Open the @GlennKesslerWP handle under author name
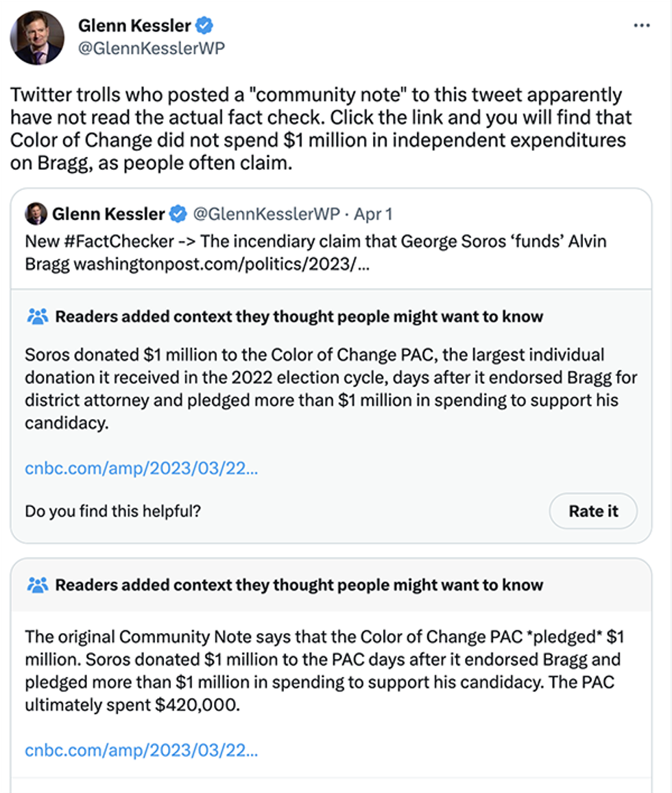This screenshot has width=672, height=793. [151, 49]
